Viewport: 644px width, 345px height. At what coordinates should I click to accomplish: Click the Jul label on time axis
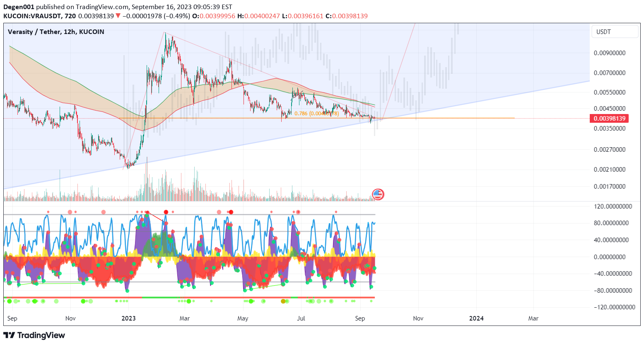(301, 318)
